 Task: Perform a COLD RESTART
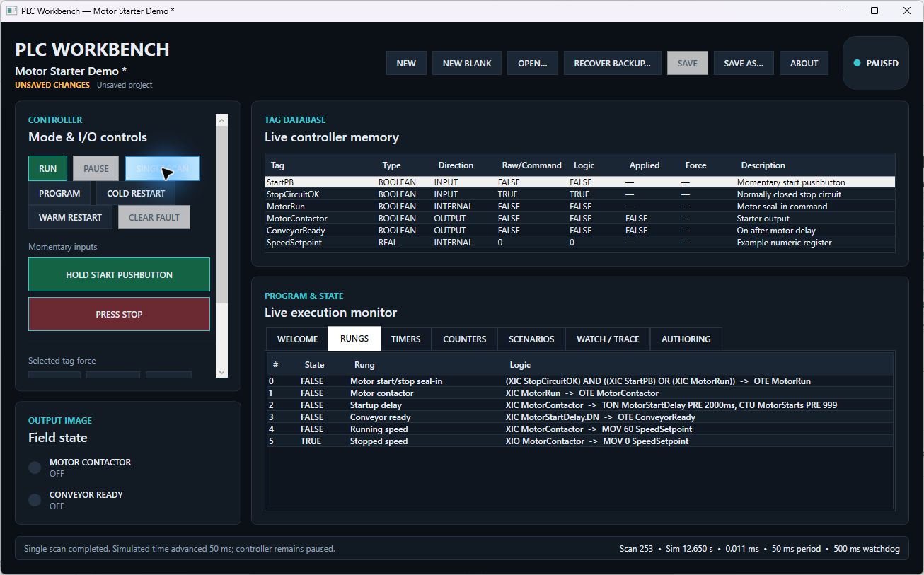[136, 193]
